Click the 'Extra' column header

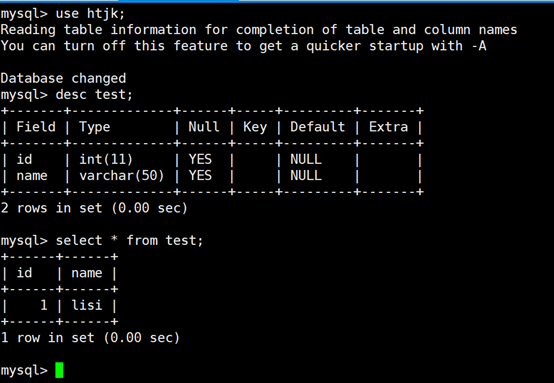(x=388, y=126)
